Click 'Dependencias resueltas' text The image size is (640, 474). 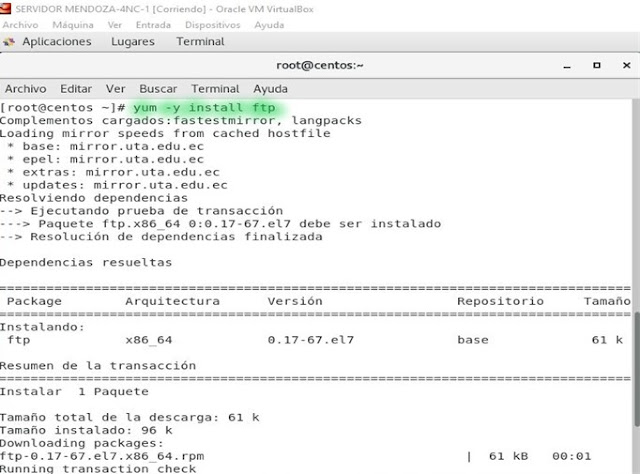(x=86, y=263)
